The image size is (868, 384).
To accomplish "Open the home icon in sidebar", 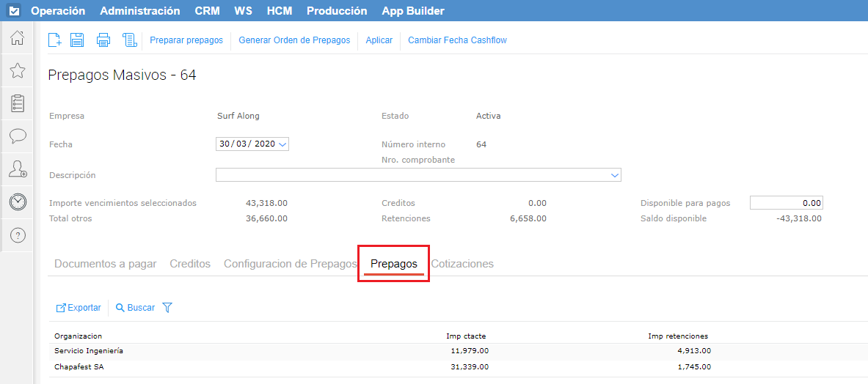I will (18, 38).
